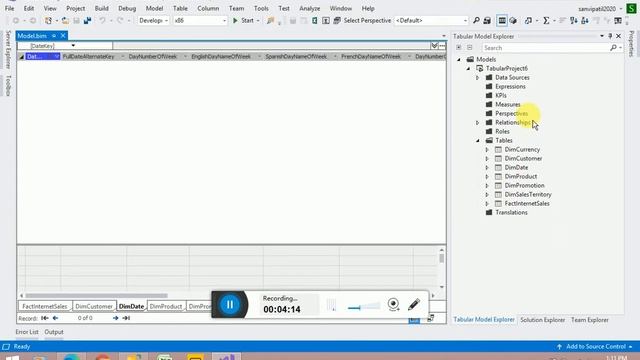Expand the FactInternetSales table node

point(487,203)
